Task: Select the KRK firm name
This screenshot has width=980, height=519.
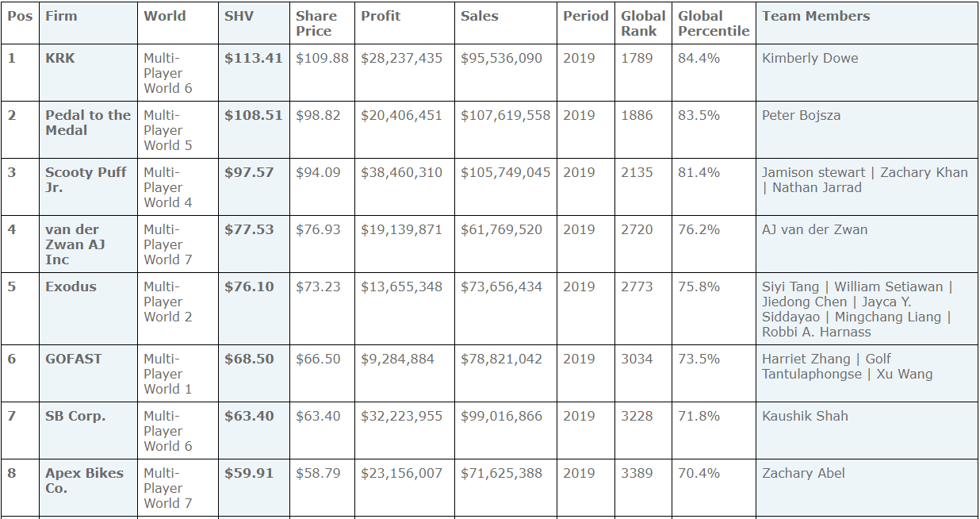Action: point(60,58)
